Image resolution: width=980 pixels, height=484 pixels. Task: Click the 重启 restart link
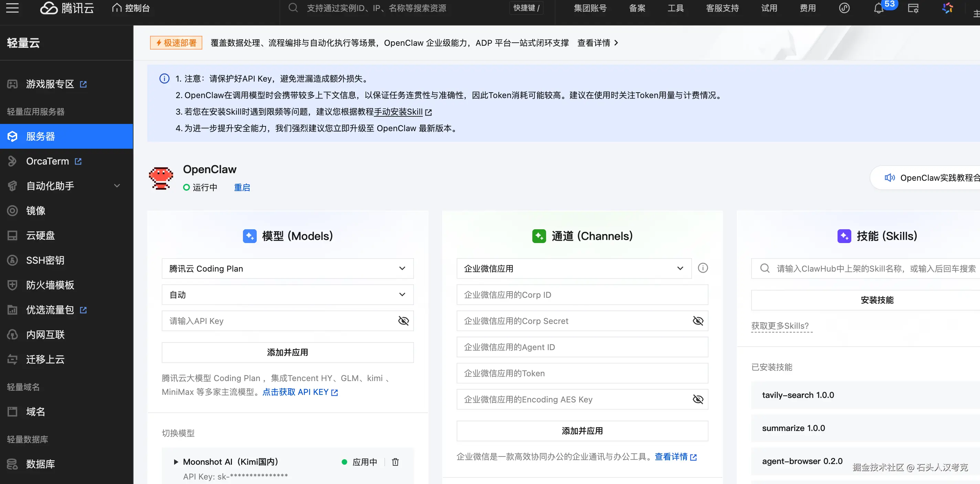click(242, 188)
